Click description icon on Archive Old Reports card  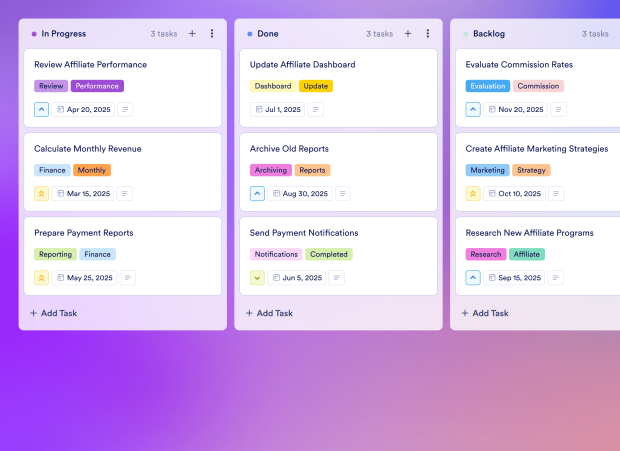click(x=343, y=194)
